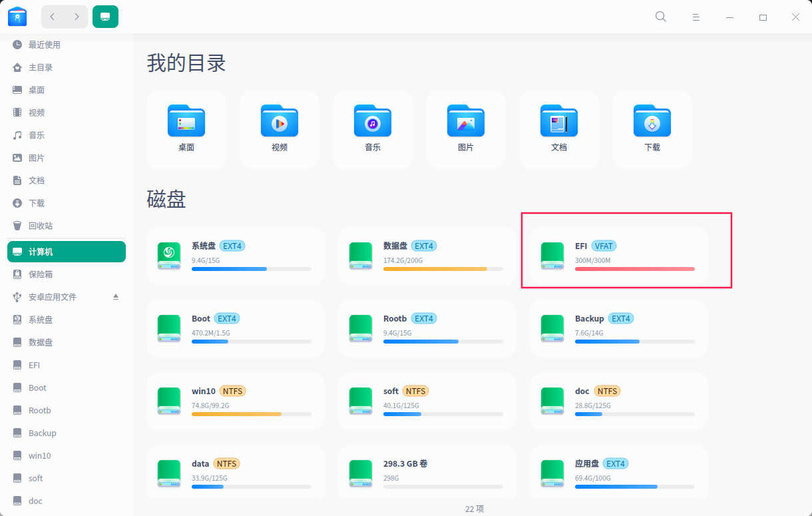Click the file manager app logo icon
Screen dimensions: 812x516
[x=17, y=17]
